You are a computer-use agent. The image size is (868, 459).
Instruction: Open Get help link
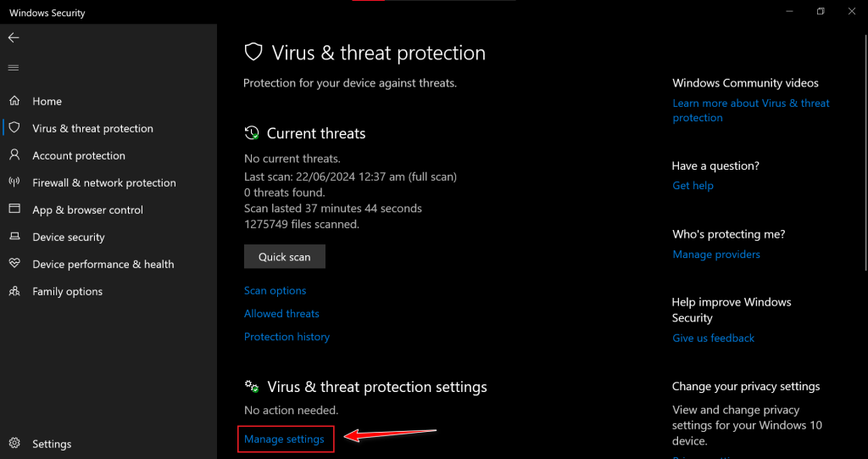[x=693, y=186]
